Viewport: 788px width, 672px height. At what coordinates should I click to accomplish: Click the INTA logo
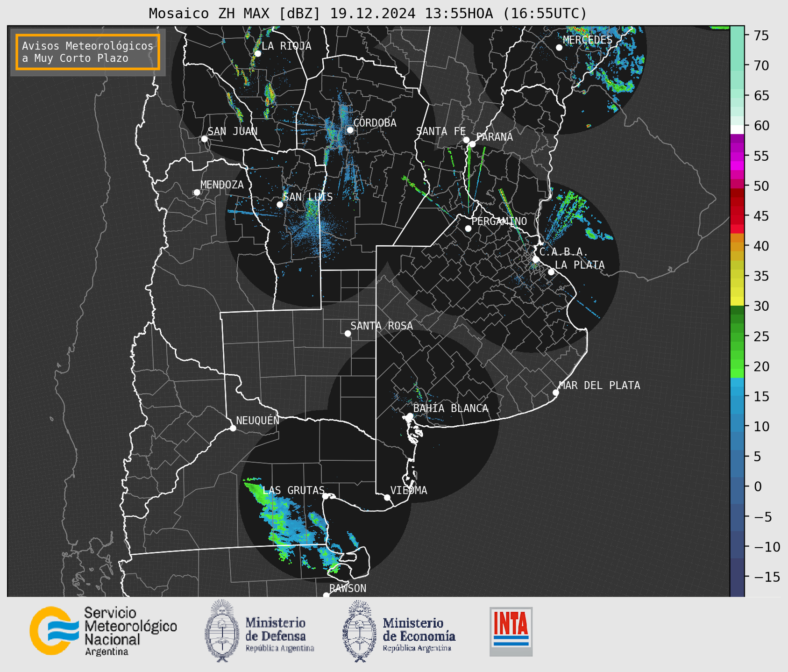511,631
